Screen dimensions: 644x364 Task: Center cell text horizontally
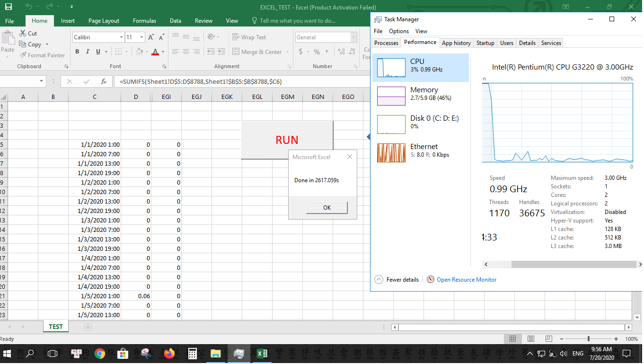click(x=186, y=52)
